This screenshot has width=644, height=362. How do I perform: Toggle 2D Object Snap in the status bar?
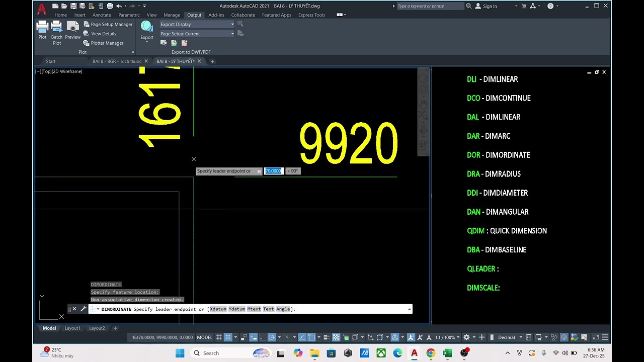[x=311, y=337]
